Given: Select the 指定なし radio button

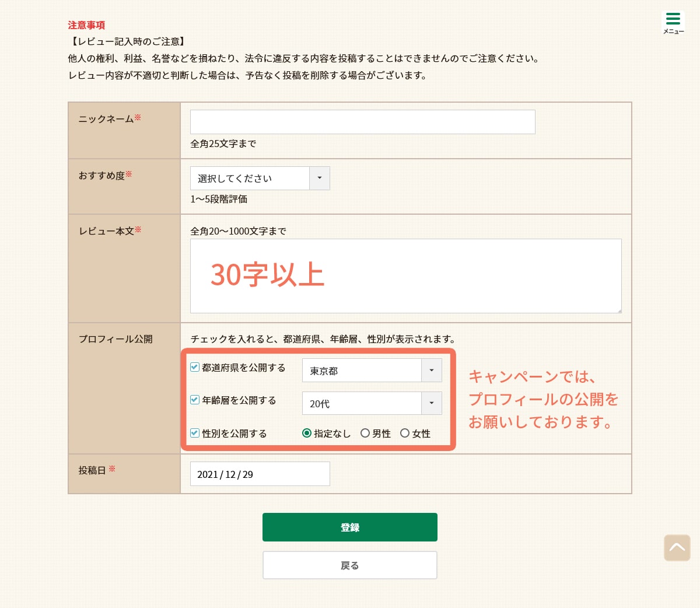Looking at the screenshot, I should coord(307,433).
